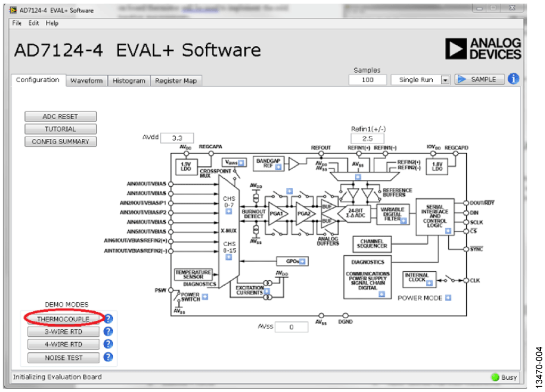The image size is (545, 392).
Task: Click the Samples count field showing 100
Action: [x=367, y=80]
